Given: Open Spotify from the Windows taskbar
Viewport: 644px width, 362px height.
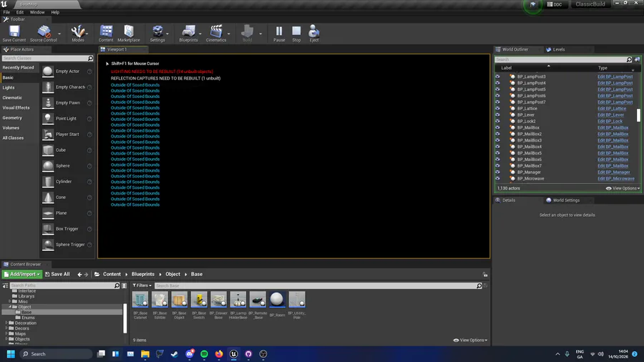Looking at the screenshot, I should click(x=204, y=354).
